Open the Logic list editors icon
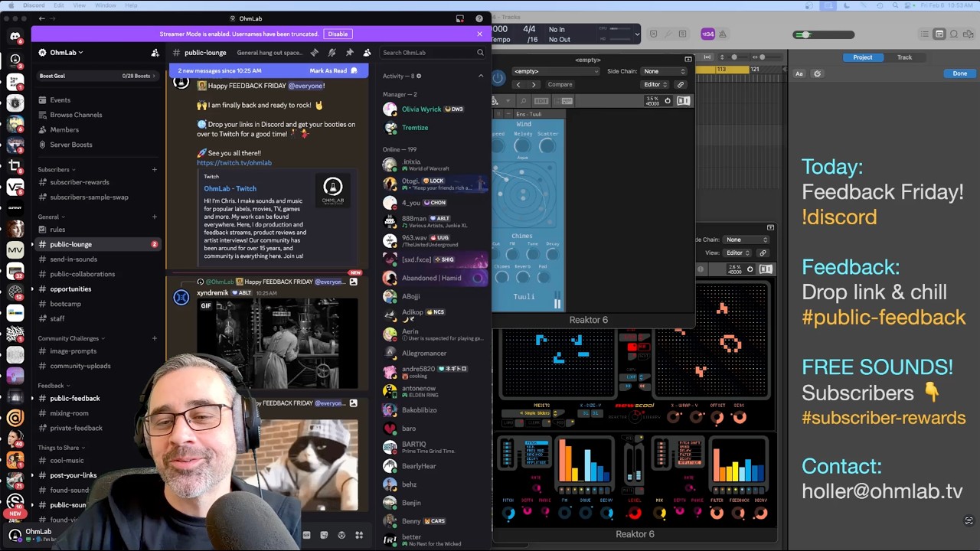This screenshot has height=551, width=980. coord(924,34)
